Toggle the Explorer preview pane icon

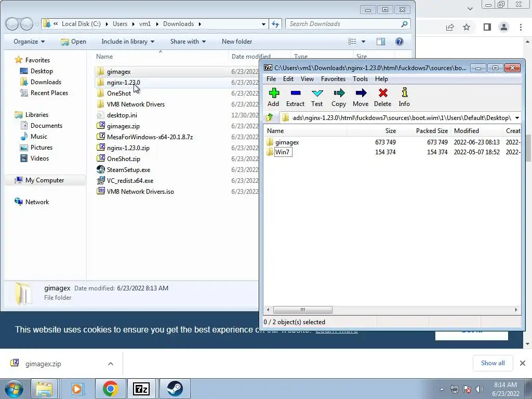[381, 42]
